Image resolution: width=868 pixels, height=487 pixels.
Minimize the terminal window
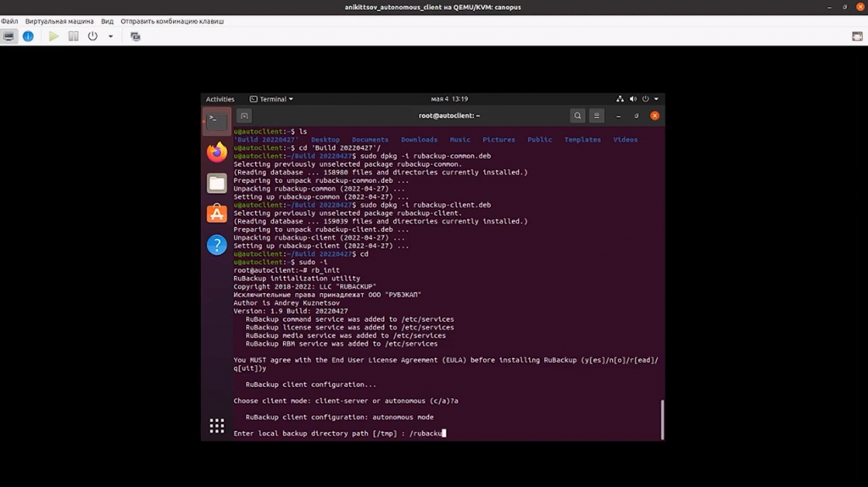(618, 116)
